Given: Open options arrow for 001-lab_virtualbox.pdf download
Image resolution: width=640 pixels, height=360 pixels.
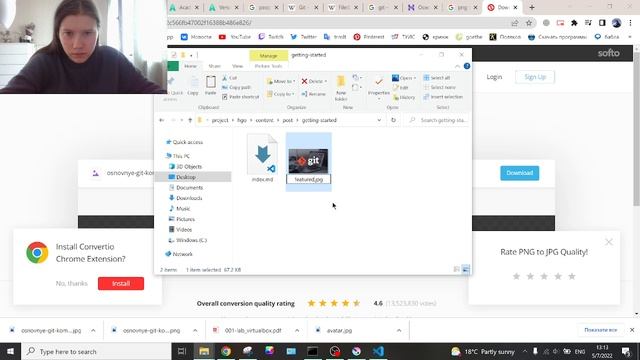Looking at the screenshot, I should (x=297, y=330).
